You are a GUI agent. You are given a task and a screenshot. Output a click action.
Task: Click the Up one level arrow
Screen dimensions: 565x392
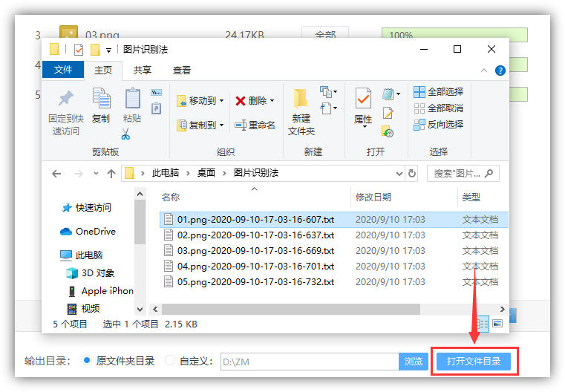click(111, 174)
